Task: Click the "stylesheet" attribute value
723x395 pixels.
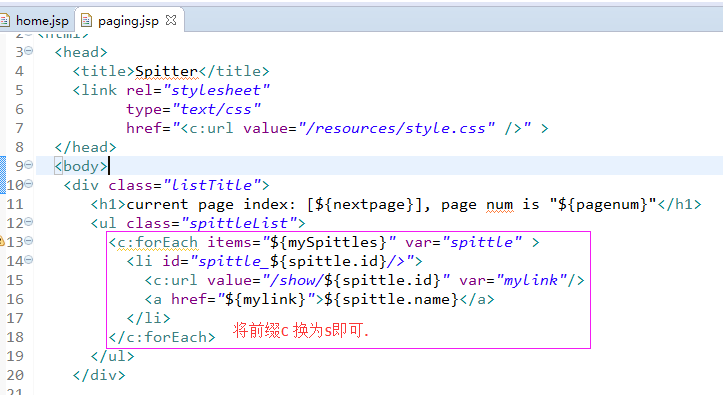Action: tap(216, 90)
